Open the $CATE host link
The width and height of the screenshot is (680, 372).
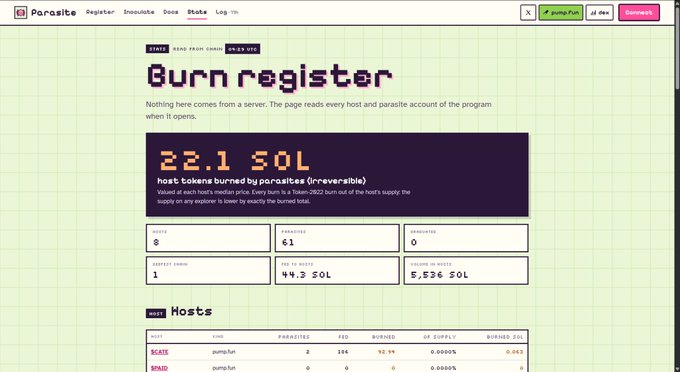pos(159,352)
